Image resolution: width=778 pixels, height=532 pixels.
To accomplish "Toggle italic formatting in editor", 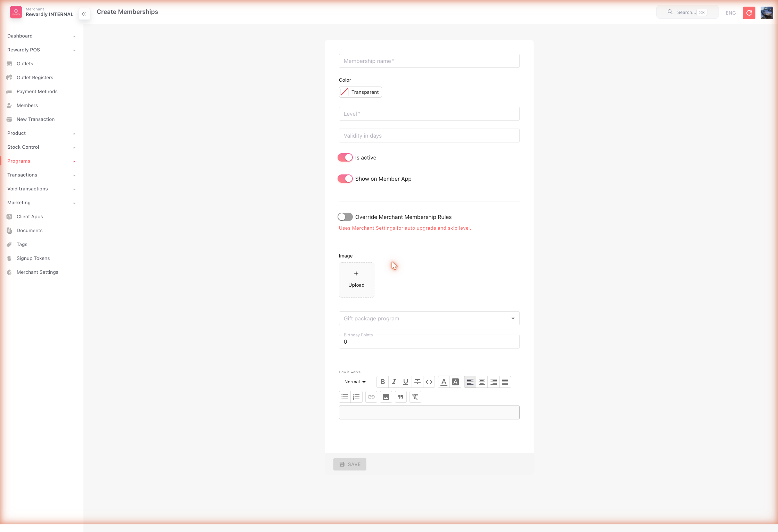I will pyautogui.click(x=394, y=382).
